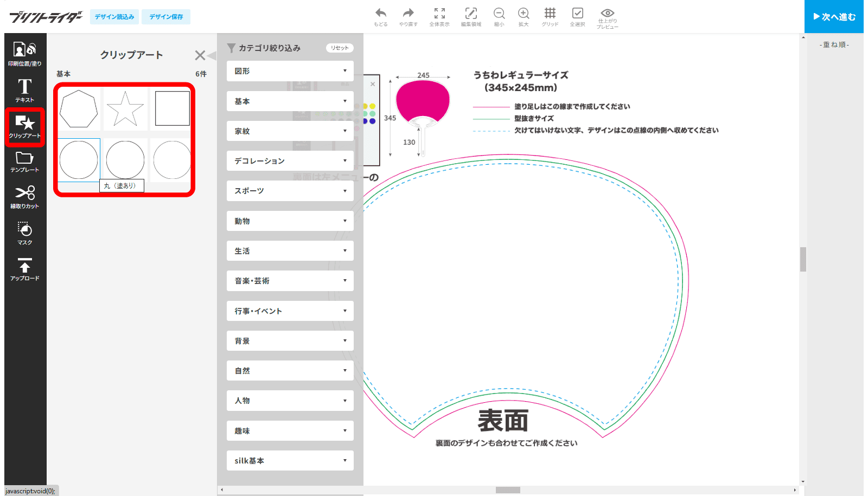Zoom in with 拡大 magnifier
The image size is (868, 496).
click(x=524, y=17)
